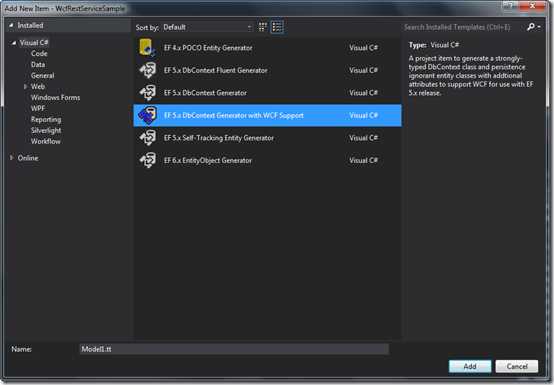Click the Help question mark button
The width and height of the screenshot is (554, 385).
tap(509, 5)
